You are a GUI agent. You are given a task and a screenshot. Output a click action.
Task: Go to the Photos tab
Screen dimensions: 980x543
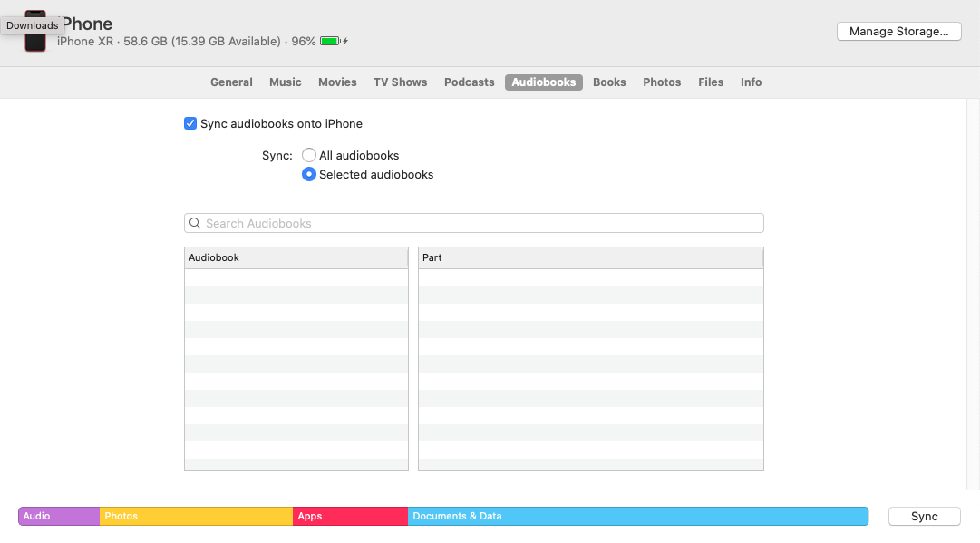[x=662, y=82]
